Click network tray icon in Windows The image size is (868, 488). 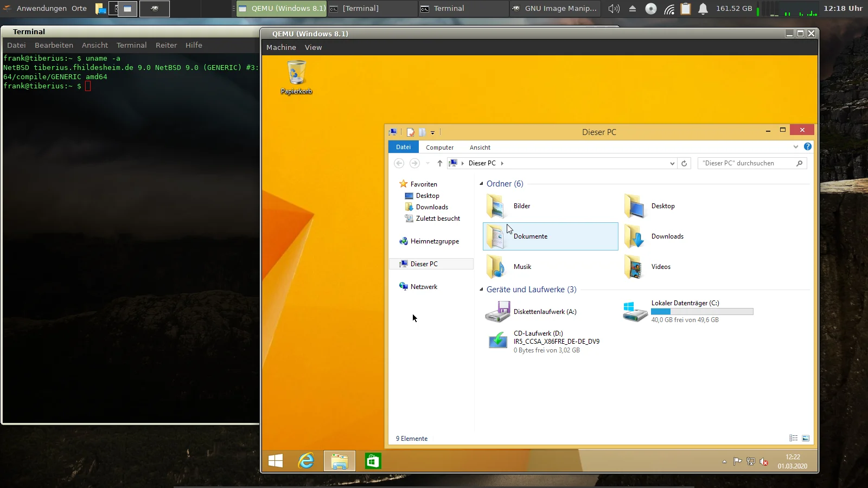[750, 461]
